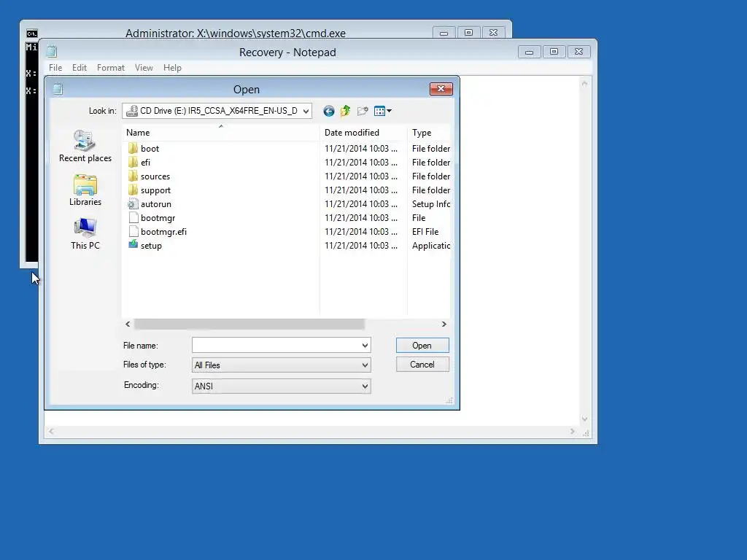Select Recent places in sidebar
The image size is (747, 560).
coord(85,146)
